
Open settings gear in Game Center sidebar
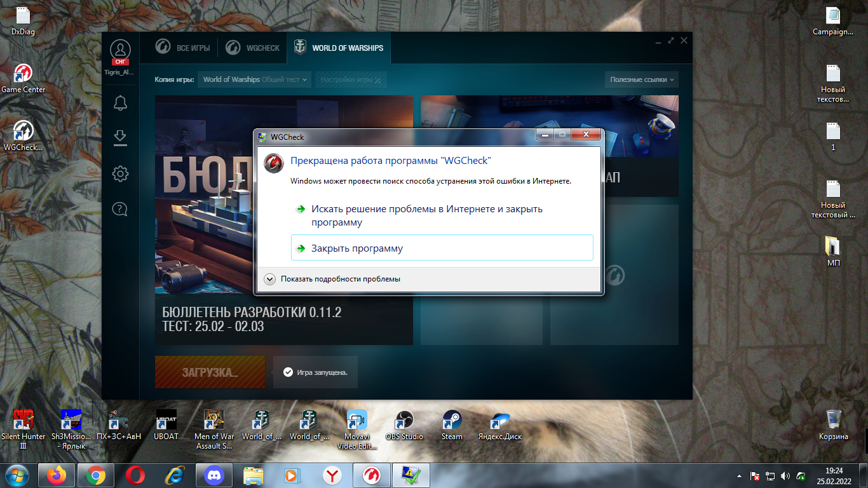tap(120, 173)
